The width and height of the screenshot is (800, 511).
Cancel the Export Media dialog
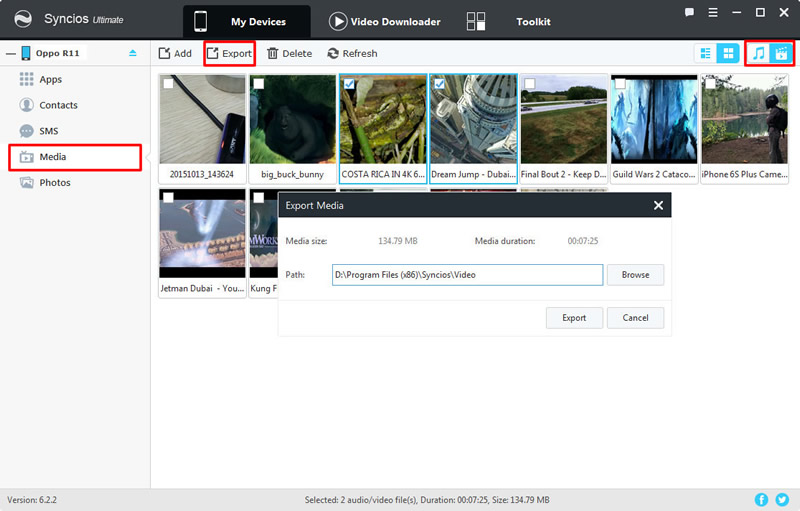click(x=635, y=318)
